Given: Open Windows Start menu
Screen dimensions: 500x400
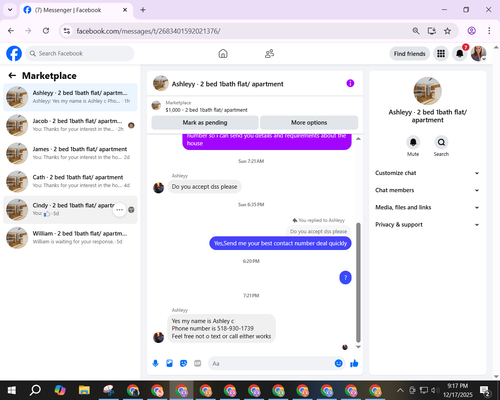Looking at the screenshot, I should tap(12, 390).
